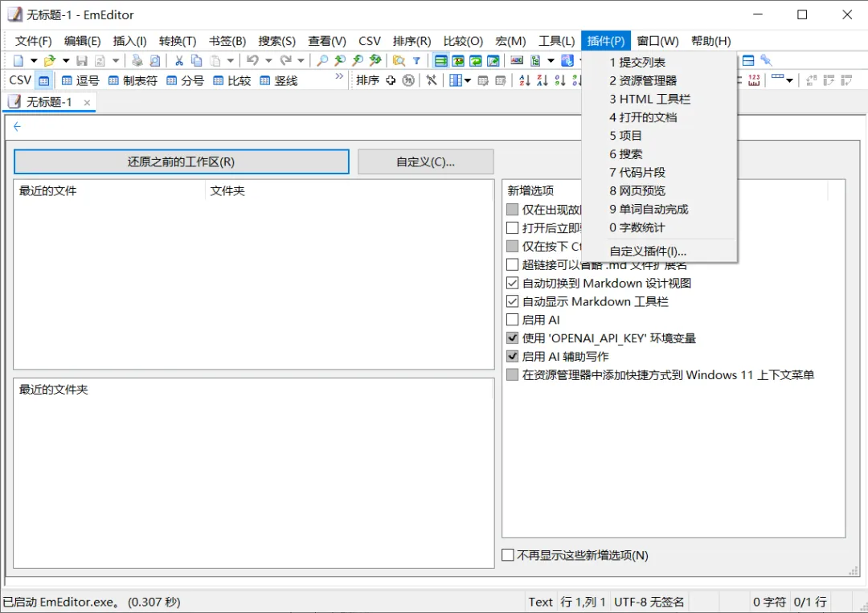Click the spelling ABC icon

click(517, 60)
